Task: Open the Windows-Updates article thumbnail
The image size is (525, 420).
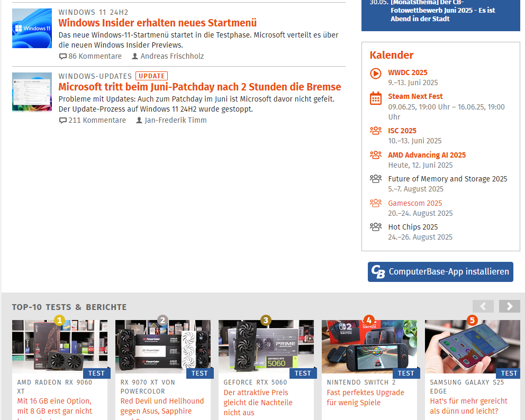Action: tap(32, 92)
